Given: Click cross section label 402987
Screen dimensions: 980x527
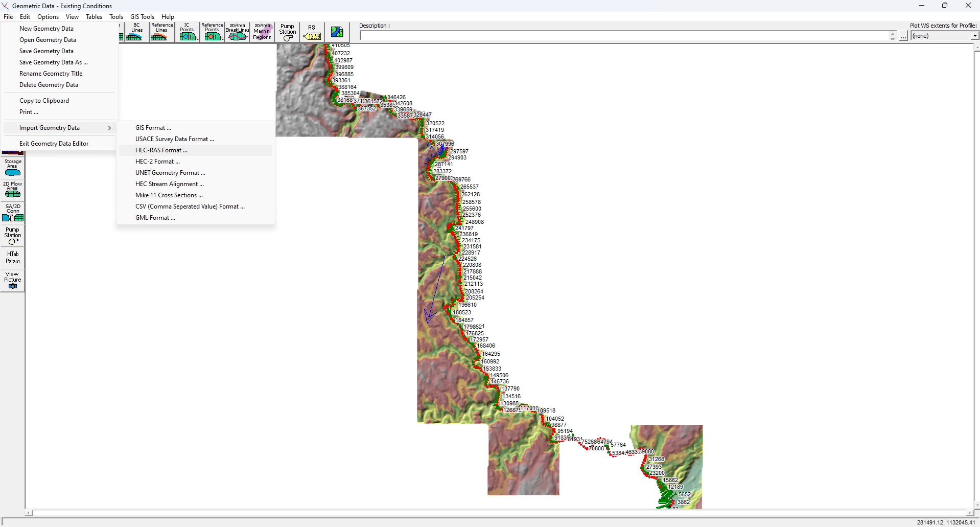Looking at the screenshot, I should (343, 60).
